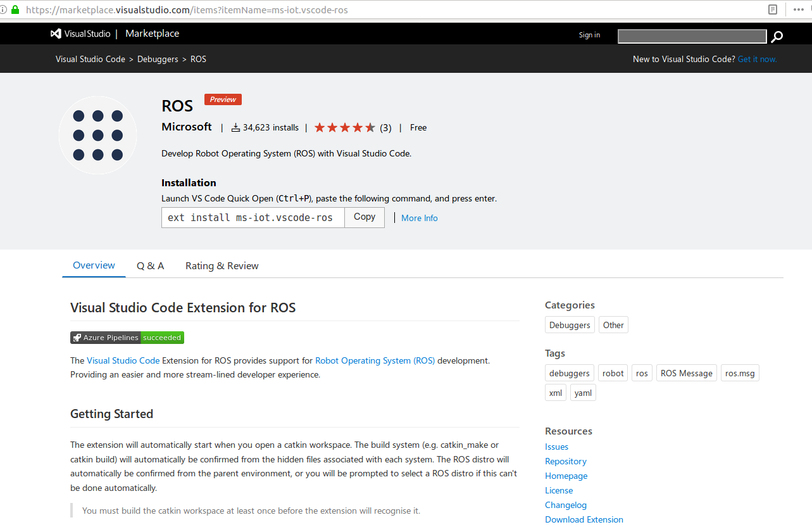Select the Preview badge next to ROS
Viewport: 812px width, 527px height.
[222, 99]
